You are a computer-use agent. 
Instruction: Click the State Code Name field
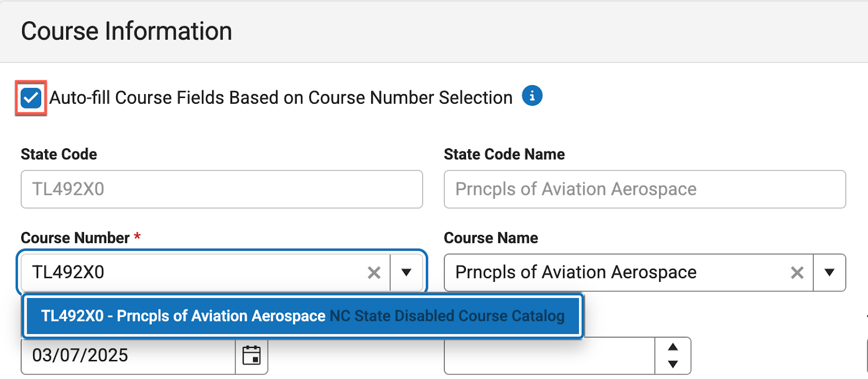644,189
